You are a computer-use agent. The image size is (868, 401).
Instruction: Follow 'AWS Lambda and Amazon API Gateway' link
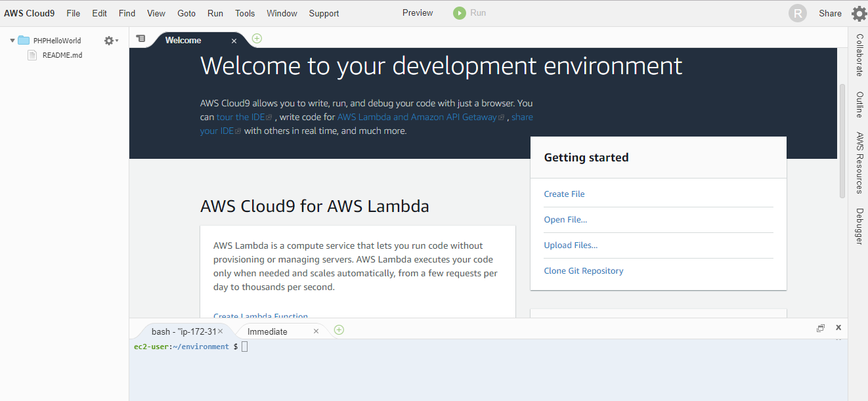click(x=421, y=117)
